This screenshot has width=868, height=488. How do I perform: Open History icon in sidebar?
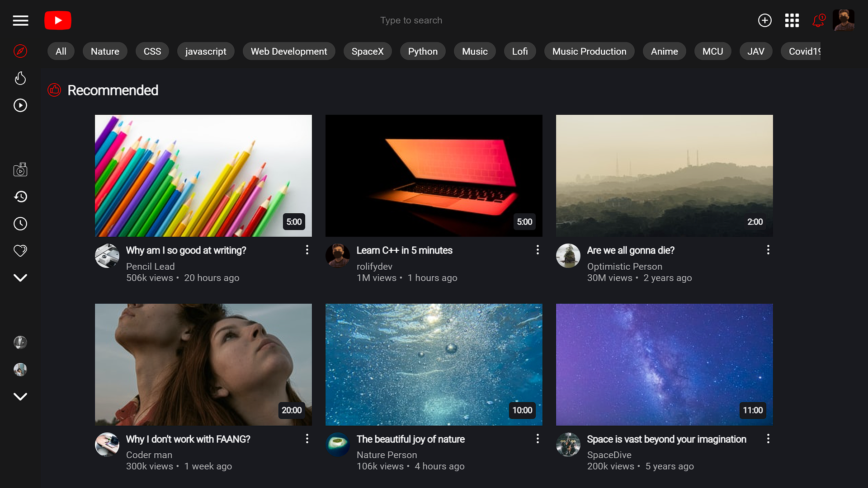coord(20,197)
